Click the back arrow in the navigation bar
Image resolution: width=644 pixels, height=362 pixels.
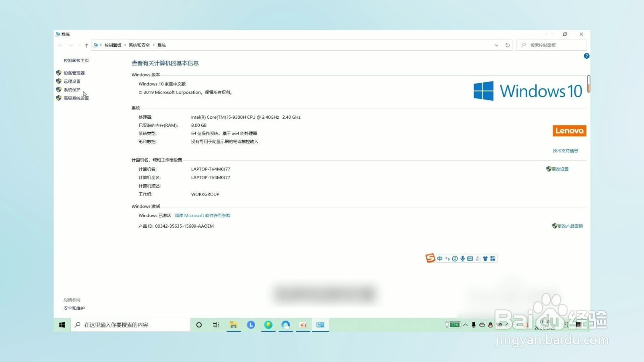tap(60, 45)
